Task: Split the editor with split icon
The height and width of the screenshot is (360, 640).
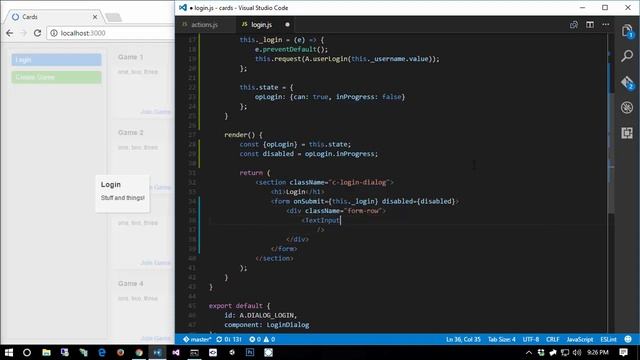Action: pyautogui.click(x=590, y=24)
